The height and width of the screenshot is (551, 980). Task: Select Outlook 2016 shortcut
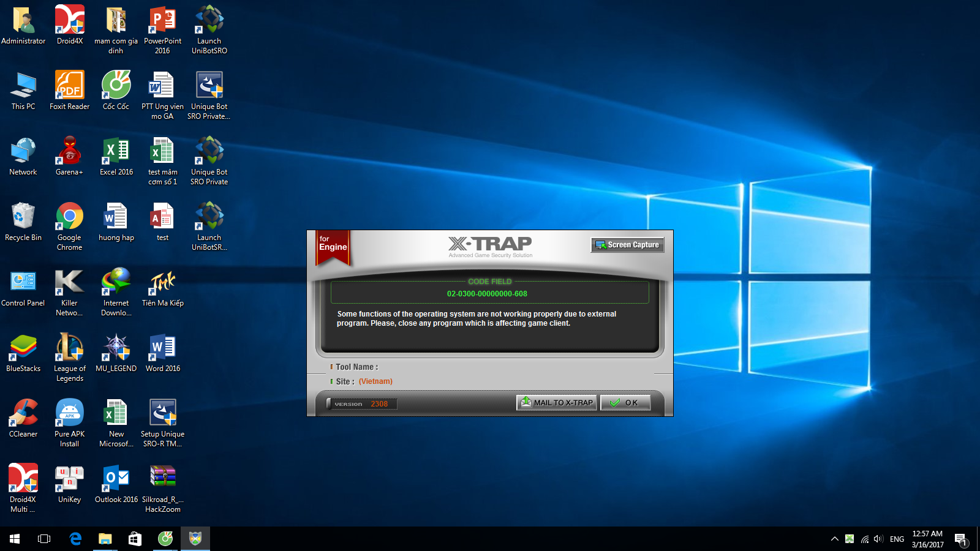pyautogui.click(x=116, y=484)
